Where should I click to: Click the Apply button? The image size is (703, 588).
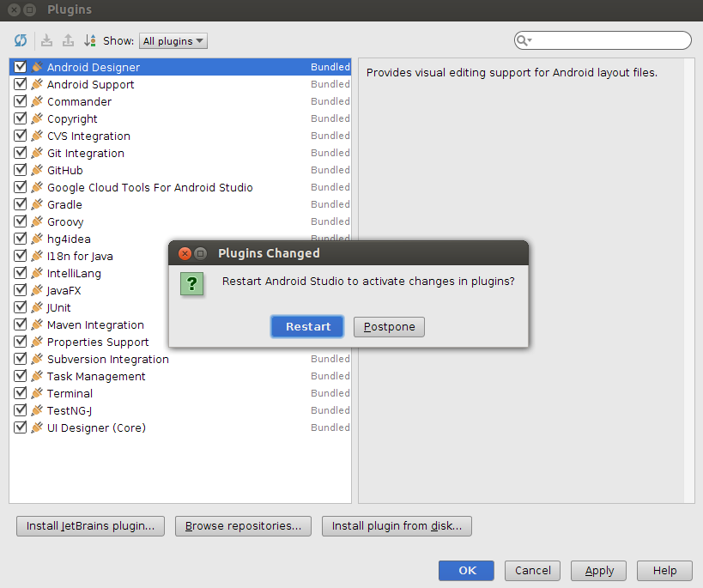click(x=598, y=571)
